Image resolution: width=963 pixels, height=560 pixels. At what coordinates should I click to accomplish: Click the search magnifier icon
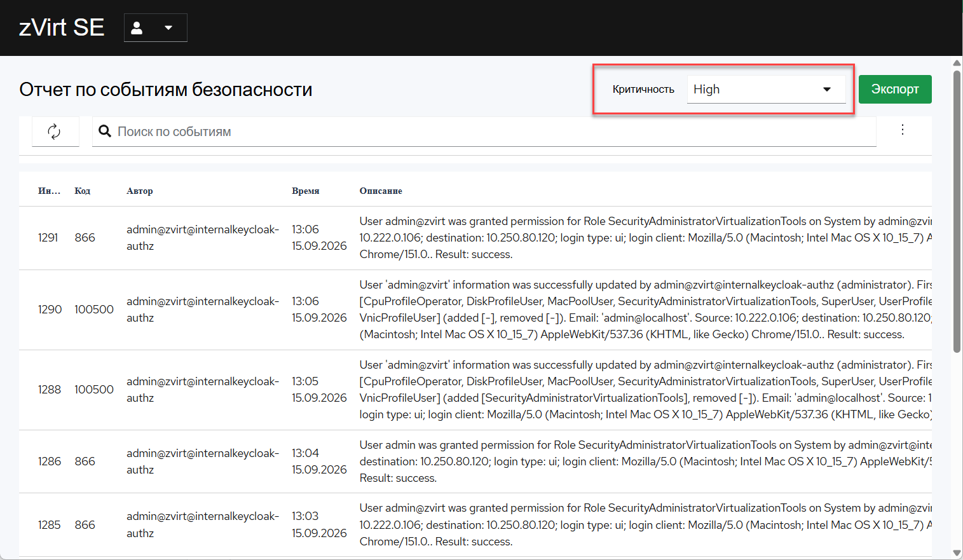coord(105,132)
